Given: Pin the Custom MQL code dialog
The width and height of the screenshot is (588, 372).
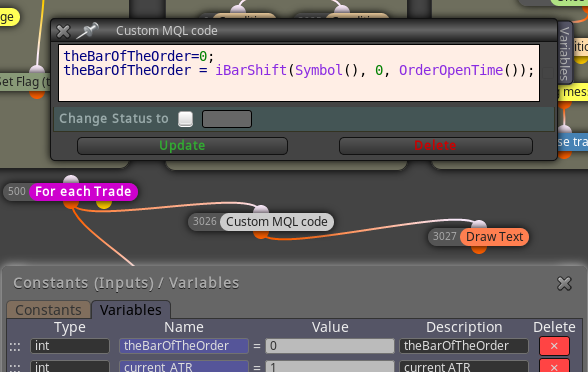Looking at the screenshot, I should pyautogui.click(x=87, y=31).
